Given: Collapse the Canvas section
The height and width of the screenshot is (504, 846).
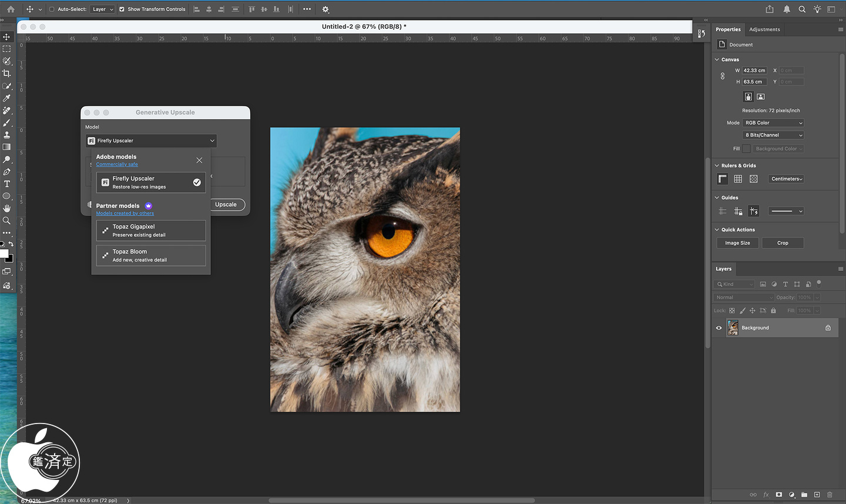Looking at the screenshot, I should 717,59.
